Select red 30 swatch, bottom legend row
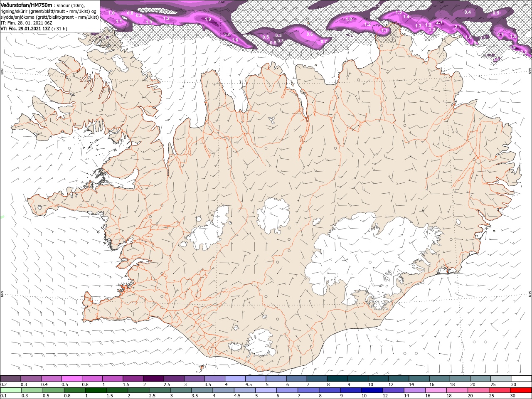The image size is (532, 399). click(x=521, y=390)
